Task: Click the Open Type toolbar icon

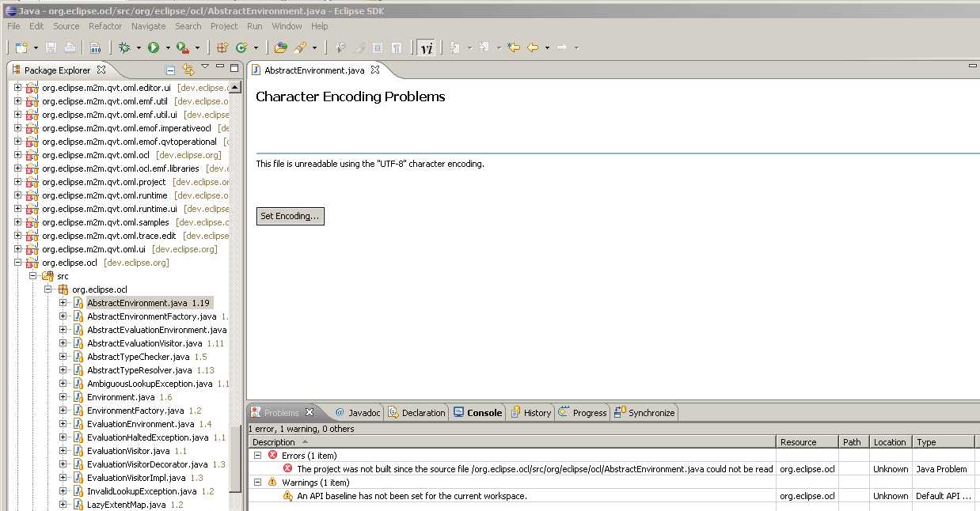Action: (x=280, y=47)
